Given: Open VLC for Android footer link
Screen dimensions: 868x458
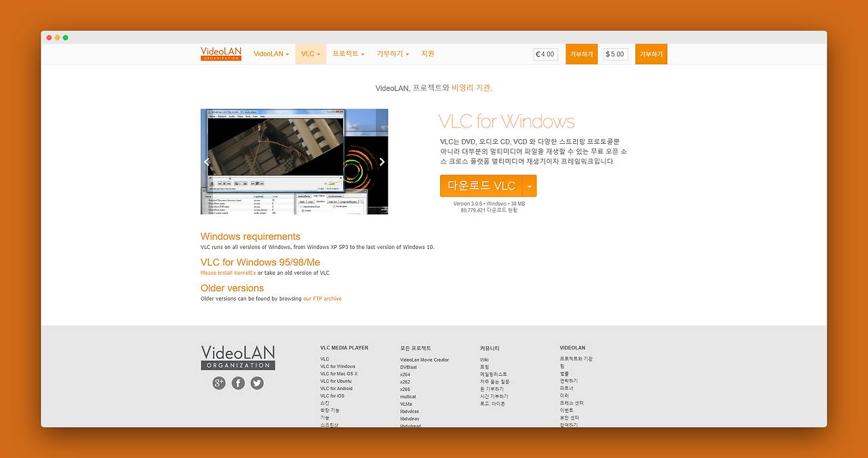Looking at the screenshot, I should 336,388.
